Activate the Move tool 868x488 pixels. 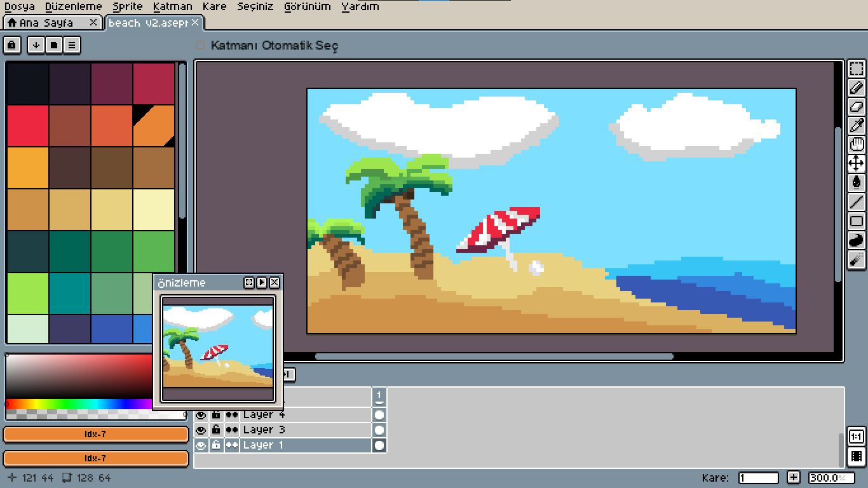[x=856, y=164]
